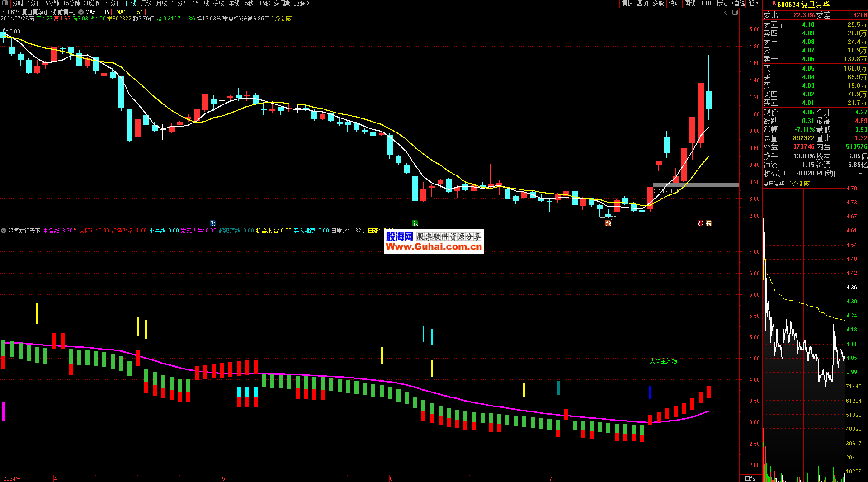Click the red 涨 marker icon

(x=700, y=223)
